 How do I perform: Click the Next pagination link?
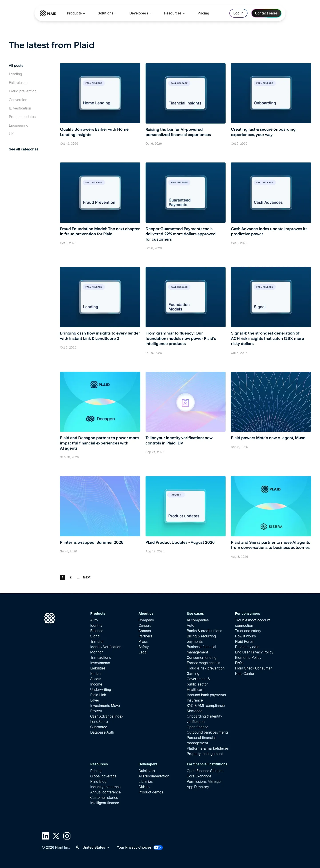coord(86,577)
